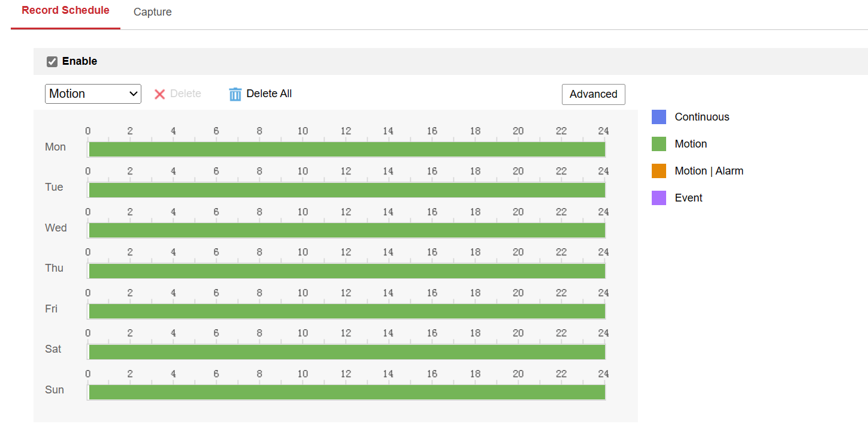Select Monday's green schedule bar
868x430 pixels.
point(346,149)
